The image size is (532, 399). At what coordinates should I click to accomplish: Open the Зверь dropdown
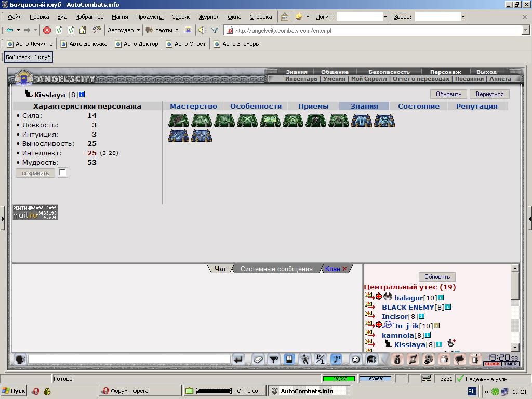(x=463, y=17)
